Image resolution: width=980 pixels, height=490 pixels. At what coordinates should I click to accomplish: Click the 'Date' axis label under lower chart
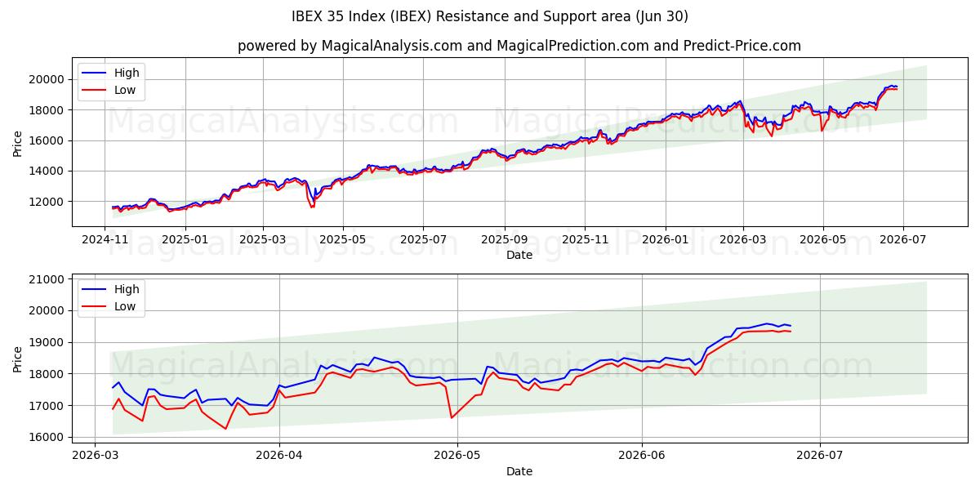(519, 471)
